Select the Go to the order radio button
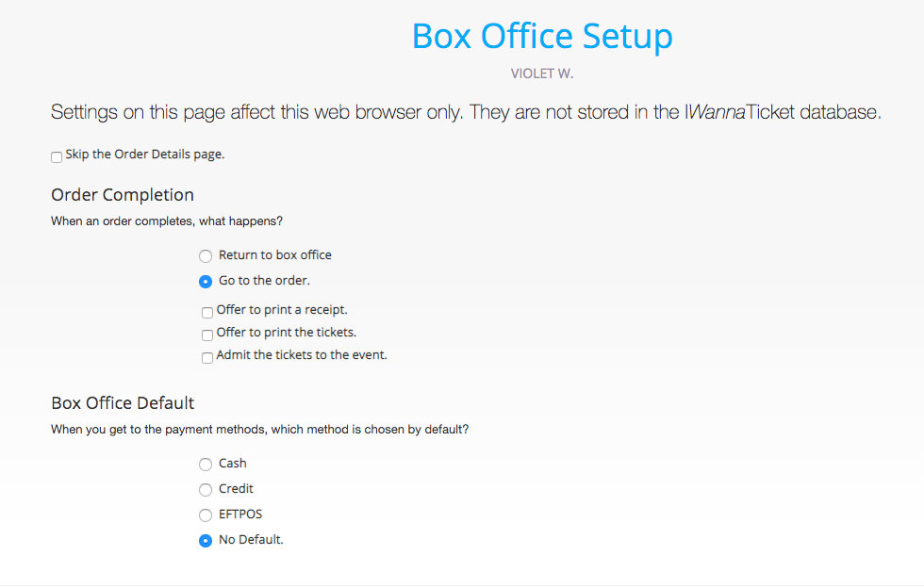Image resolution: width=924 pixels, height=588 pixels. (x=206, y=282)
